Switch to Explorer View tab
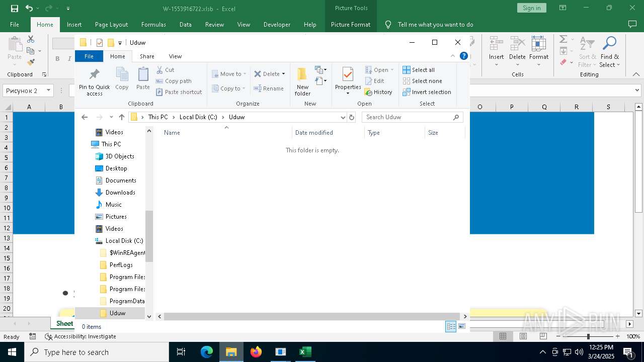 pos(175,56)
